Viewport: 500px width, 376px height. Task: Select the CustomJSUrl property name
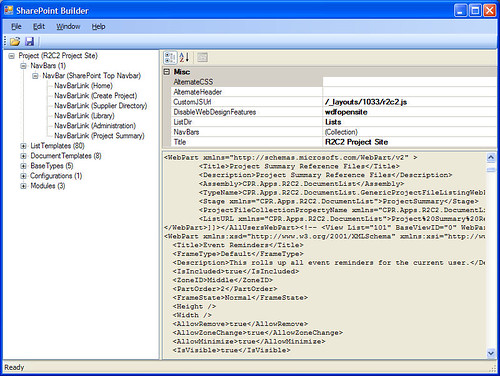point(192,102)
